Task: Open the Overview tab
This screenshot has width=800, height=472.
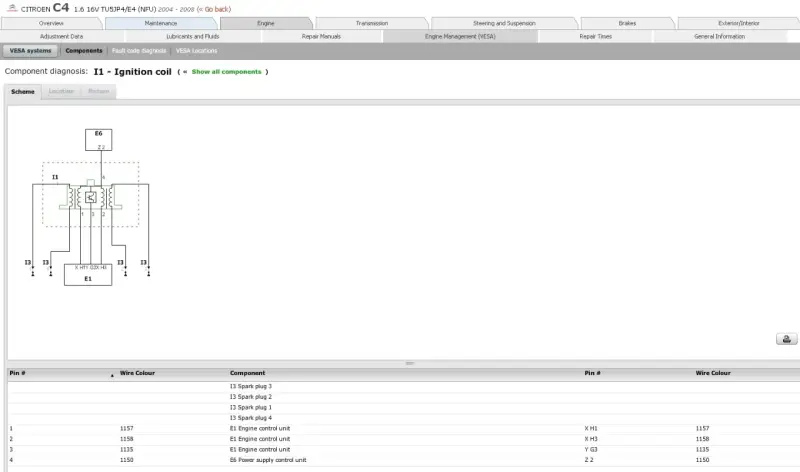Action: pos(51,23)
